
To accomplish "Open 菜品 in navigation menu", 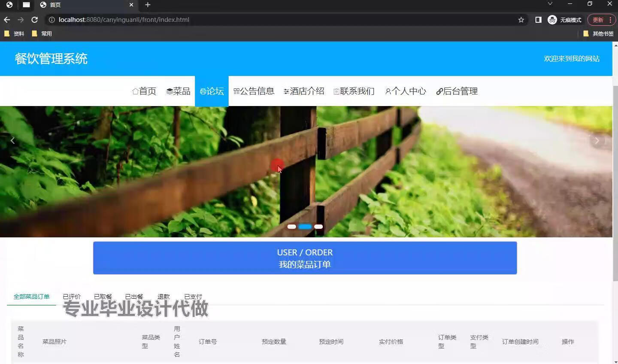I will tap(178, 91).
